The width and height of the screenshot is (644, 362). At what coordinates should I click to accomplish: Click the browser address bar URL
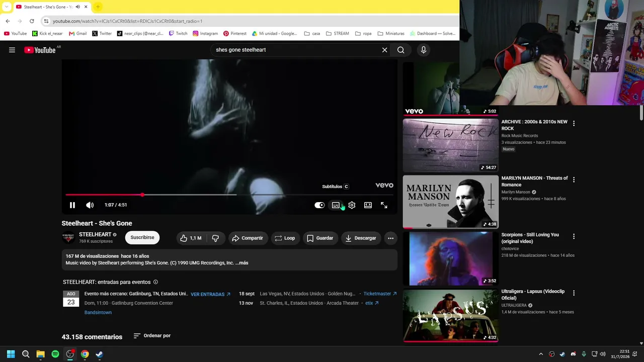point(128,21)
